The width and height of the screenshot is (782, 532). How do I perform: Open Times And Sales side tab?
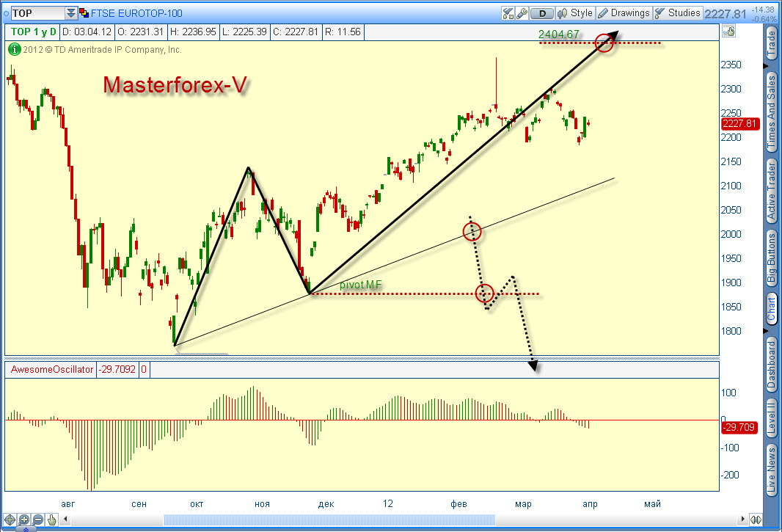pos(772,111)
